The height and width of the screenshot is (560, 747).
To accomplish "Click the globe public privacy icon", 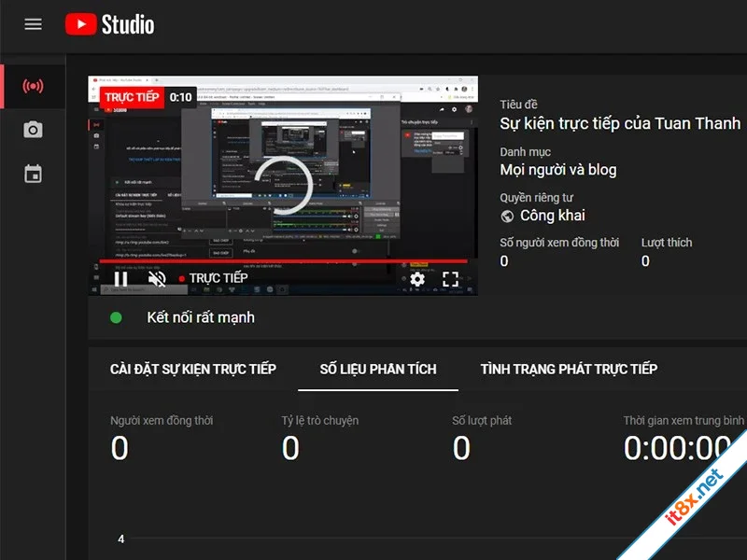I will coord(507,217).
